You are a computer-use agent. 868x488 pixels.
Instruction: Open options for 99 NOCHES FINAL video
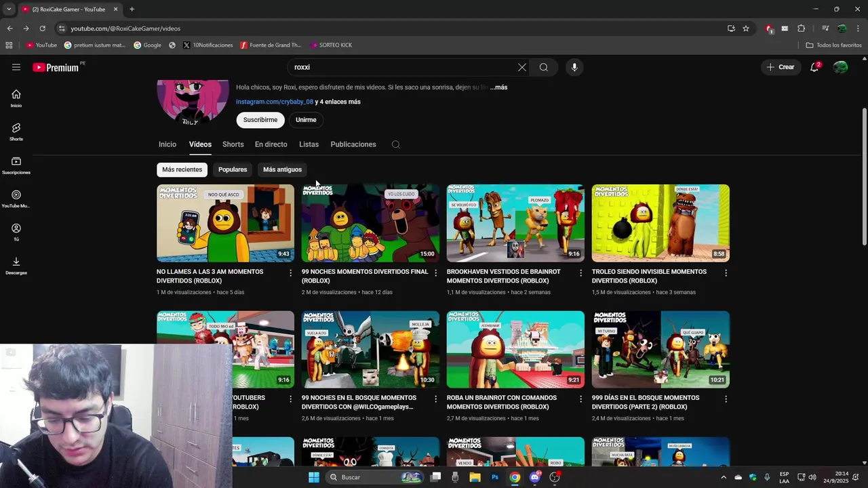(x=436, y=272)
